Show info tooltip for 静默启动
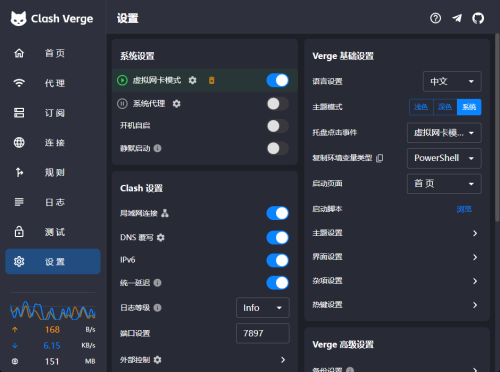Image resolution: width=500 pixels, height=372 pixels. (157, 148)
